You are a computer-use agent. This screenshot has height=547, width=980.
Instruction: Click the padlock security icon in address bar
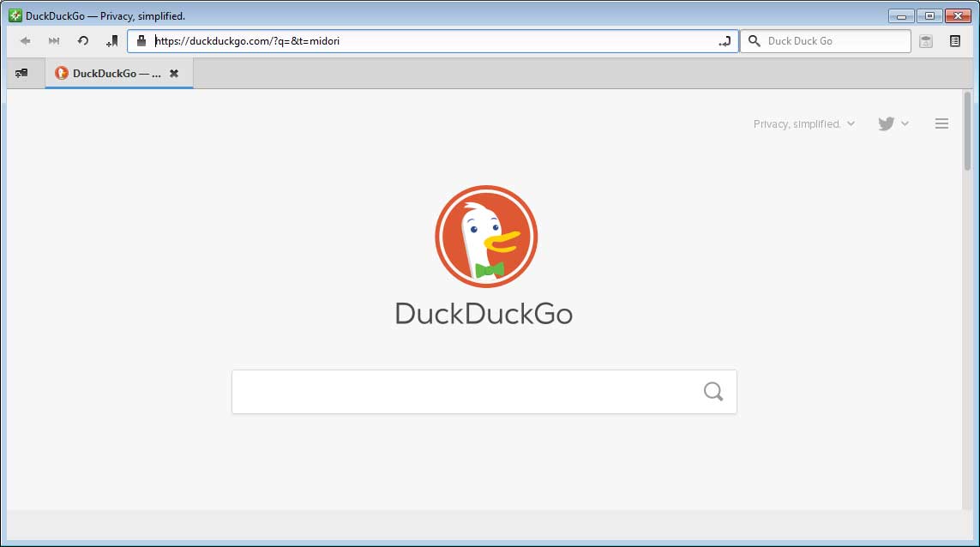coord(141,40)
